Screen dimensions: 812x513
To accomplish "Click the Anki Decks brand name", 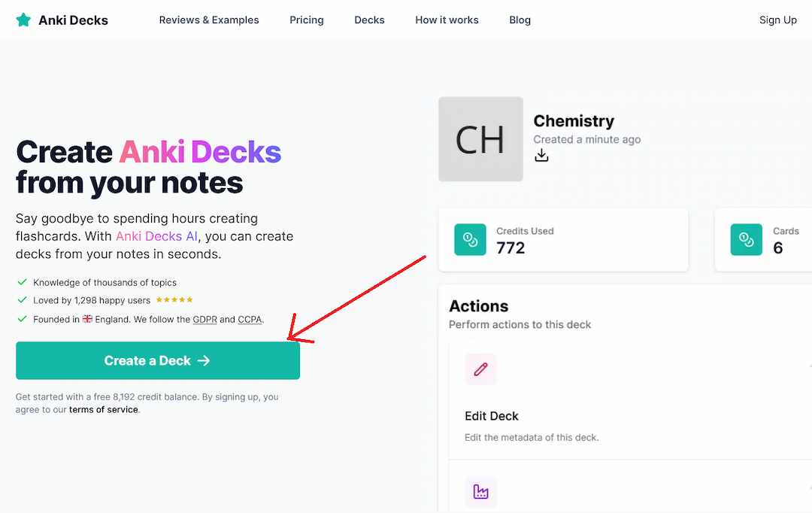I will (73, 20).
